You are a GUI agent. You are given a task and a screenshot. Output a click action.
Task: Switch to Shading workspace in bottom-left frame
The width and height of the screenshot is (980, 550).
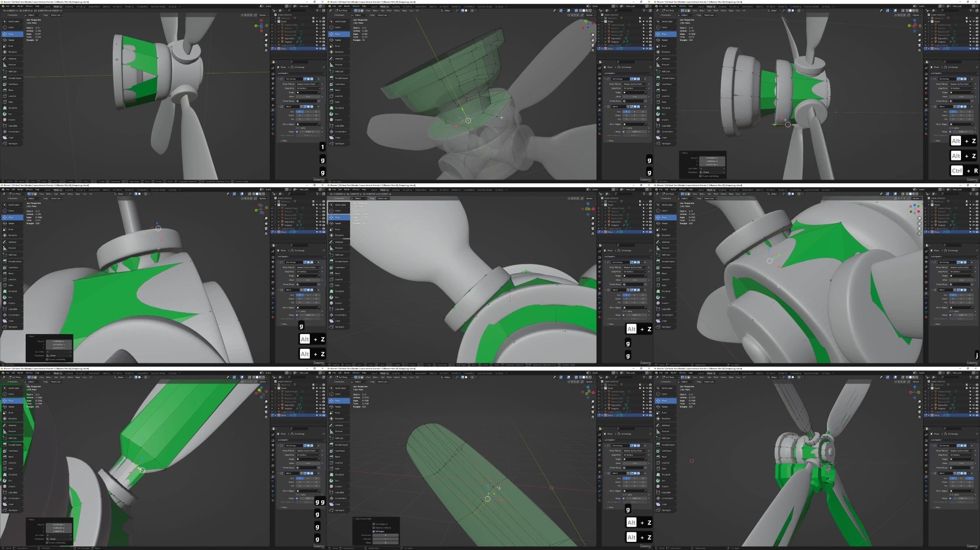[x=106, y=373]
